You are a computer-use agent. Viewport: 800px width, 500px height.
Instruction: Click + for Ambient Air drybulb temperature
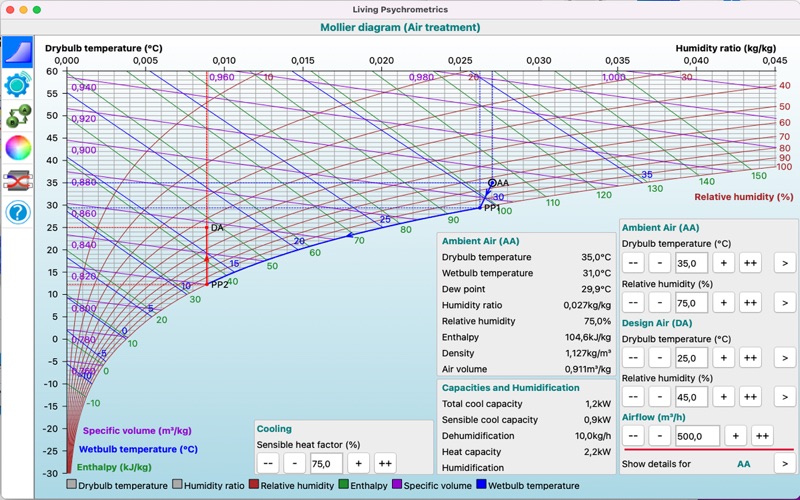723,263
